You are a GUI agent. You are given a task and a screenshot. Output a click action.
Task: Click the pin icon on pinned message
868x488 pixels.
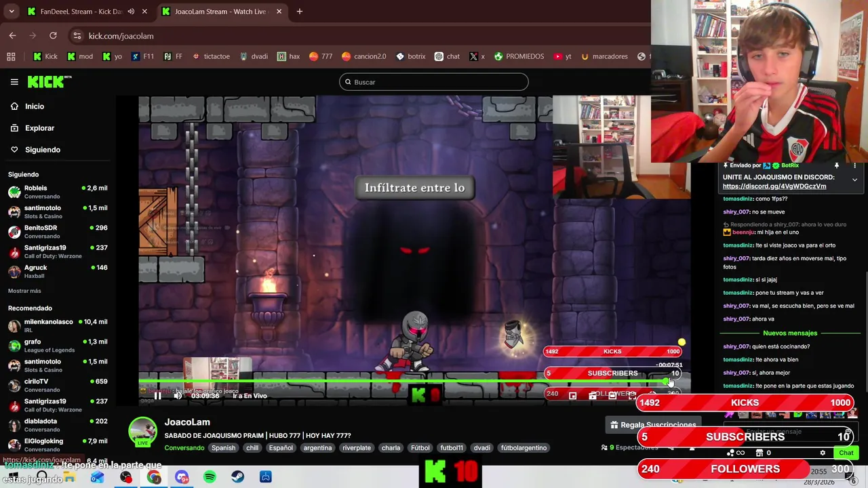click(x=836, y=165)
